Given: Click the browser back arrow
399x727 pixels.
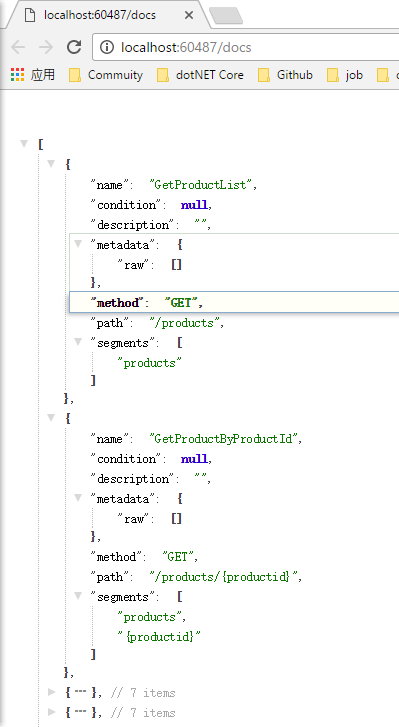Looking at the screenshot, I should point(18,47).
